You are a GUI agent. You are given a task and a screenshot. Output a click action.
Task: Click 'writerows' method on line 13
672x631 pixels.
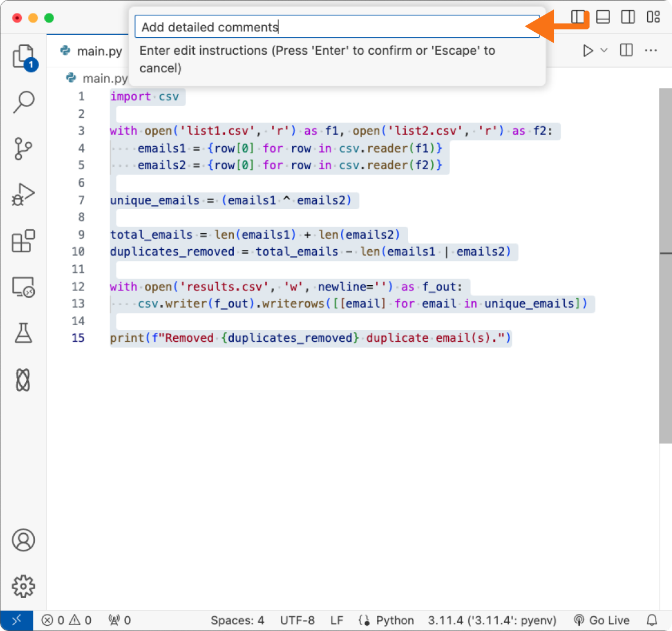293,303
